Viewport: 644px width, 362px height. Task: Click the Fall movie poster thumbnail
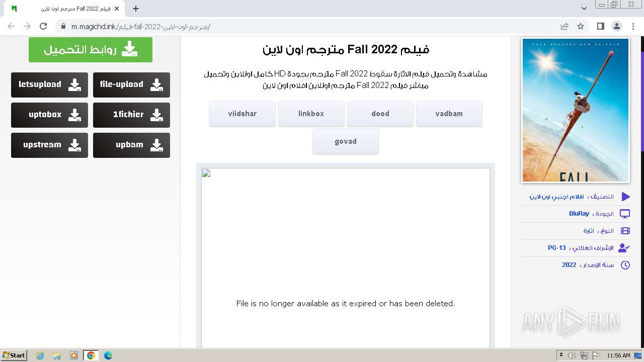[x=576, y=110]
